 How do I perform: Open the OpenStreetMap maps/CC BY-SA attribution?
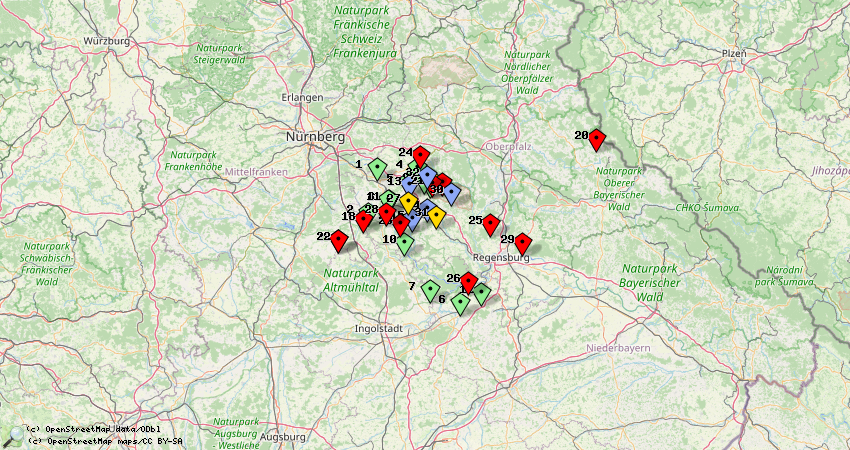click(x=104, y=440)
